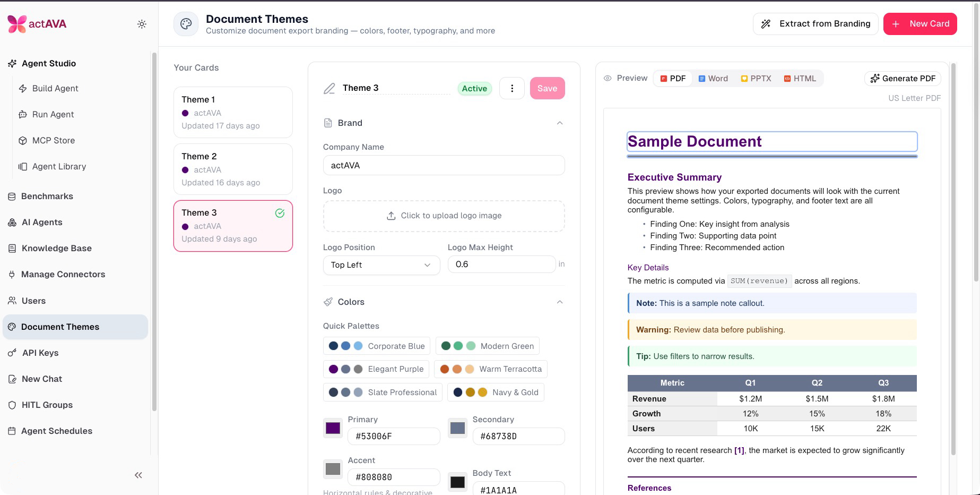Toggle the Preview eye icon
Screen dimensions: 980x495
[608, 78]
